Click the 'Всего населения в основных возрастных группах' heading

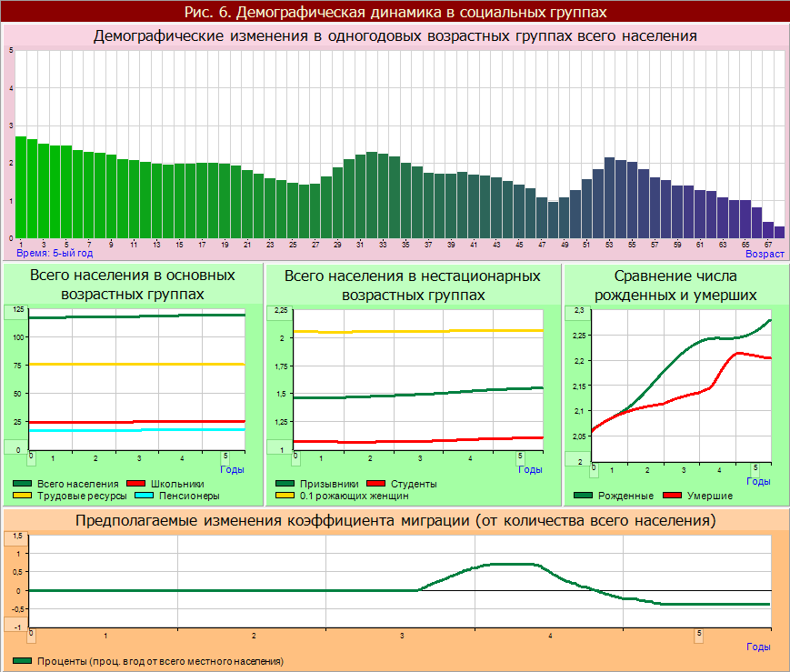[133, 285]
